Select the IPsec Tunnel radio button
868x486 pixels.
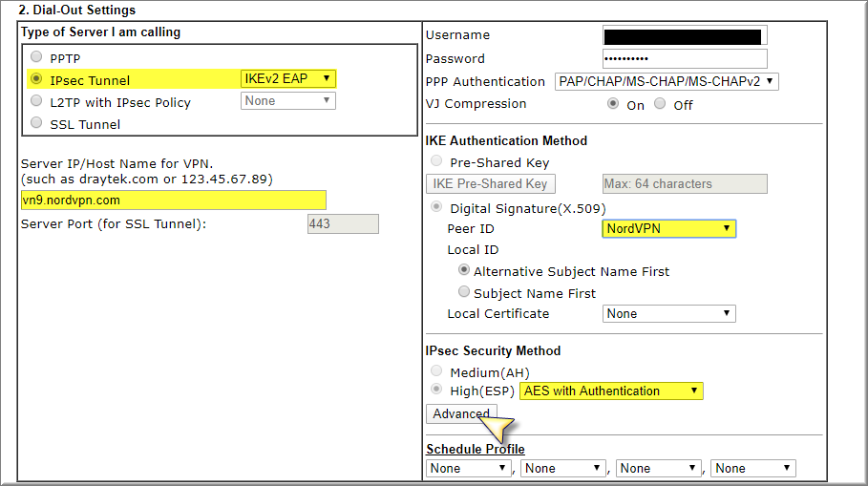pos(36,78)
